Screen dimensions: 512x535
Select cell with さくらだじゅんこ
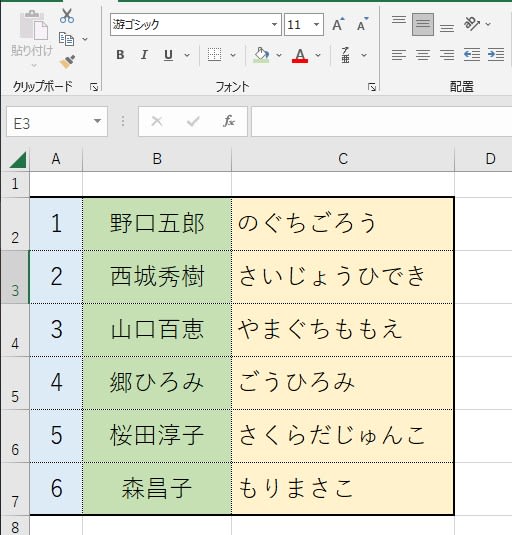[x=343, y=436]
